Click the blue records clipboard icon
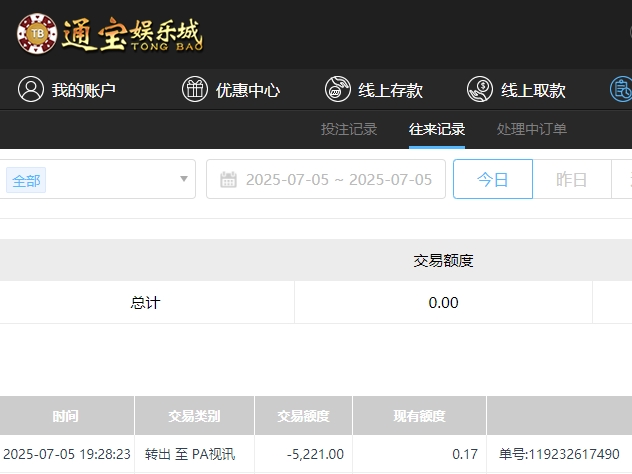Image resolution: width=632 pixels, height=474 pixels. [x=621, y=89]
